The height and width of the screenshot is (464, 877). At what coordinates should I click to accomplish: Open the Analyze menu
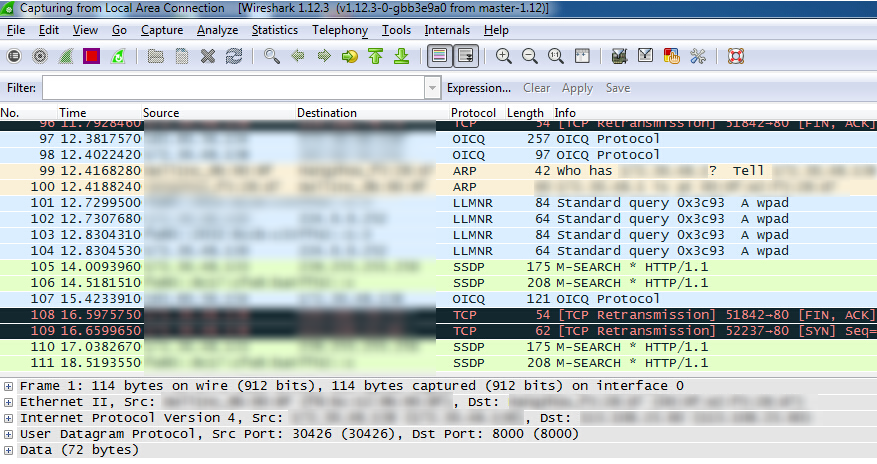(x=218, y=30)
